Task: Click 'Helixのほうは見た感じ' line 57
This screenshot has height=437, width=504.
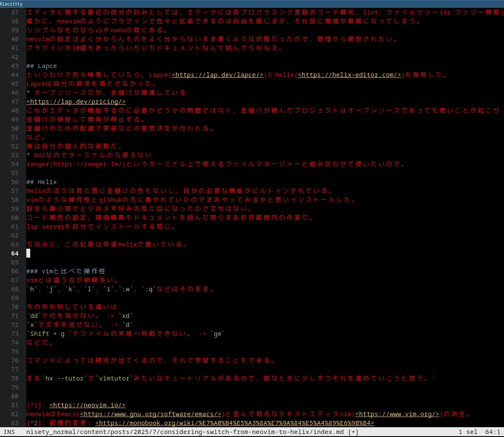Action: click(180, 191)
